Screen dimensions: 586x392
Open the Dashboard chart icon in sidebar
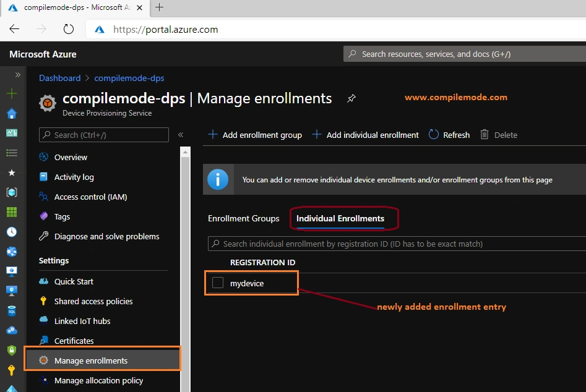tap(12, 133)
